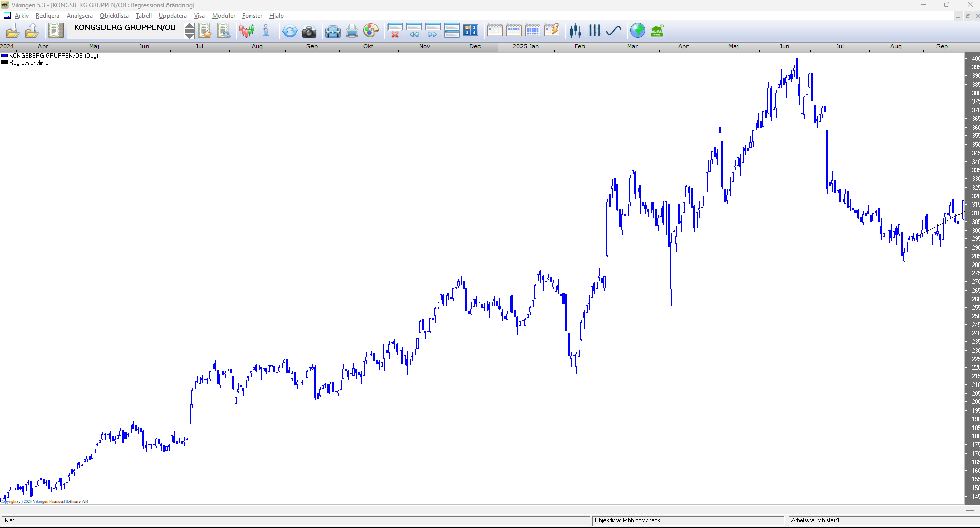Click the KONGSBERG GRUPPEN/OB (Dag) legend entry

click(54, 56)
